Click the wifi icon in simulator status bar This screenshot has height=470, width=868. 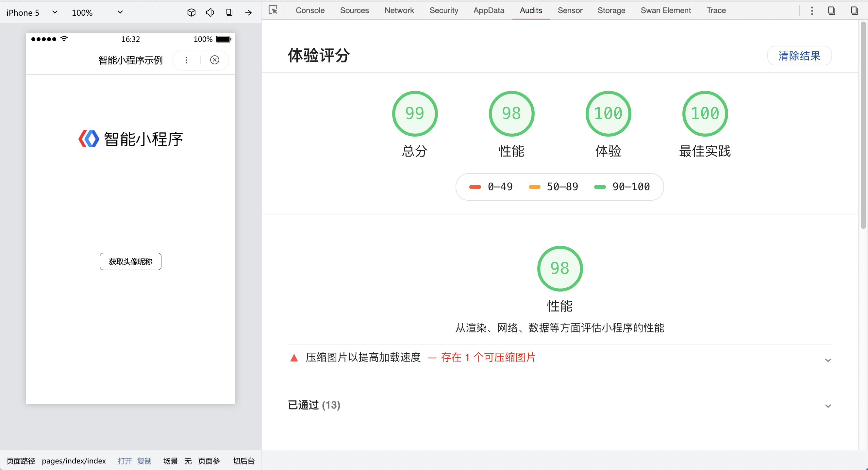[64, 39]
